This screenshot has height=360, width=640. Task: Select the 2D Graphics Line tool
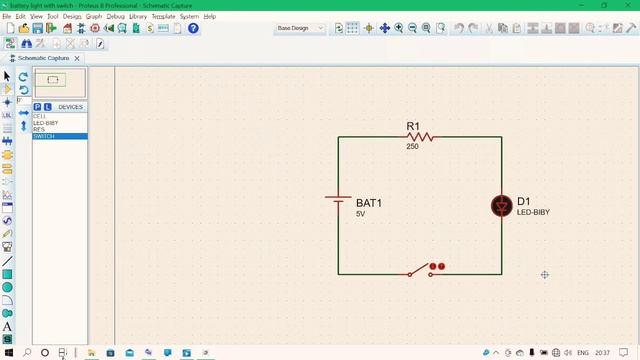click(x=7, y=260)
